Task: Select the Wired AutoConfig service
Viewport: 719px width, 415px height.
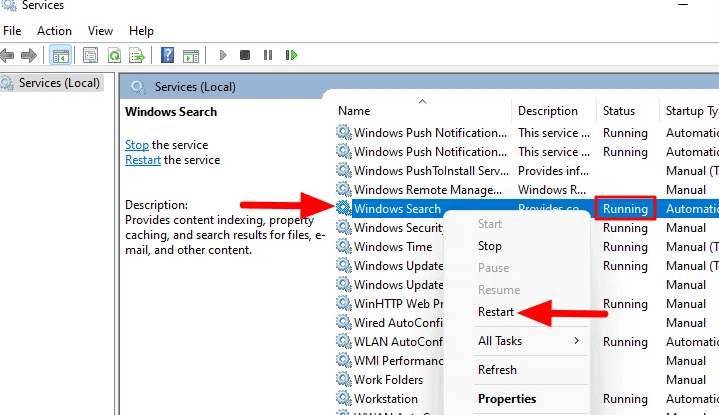Action: point(398,323)
